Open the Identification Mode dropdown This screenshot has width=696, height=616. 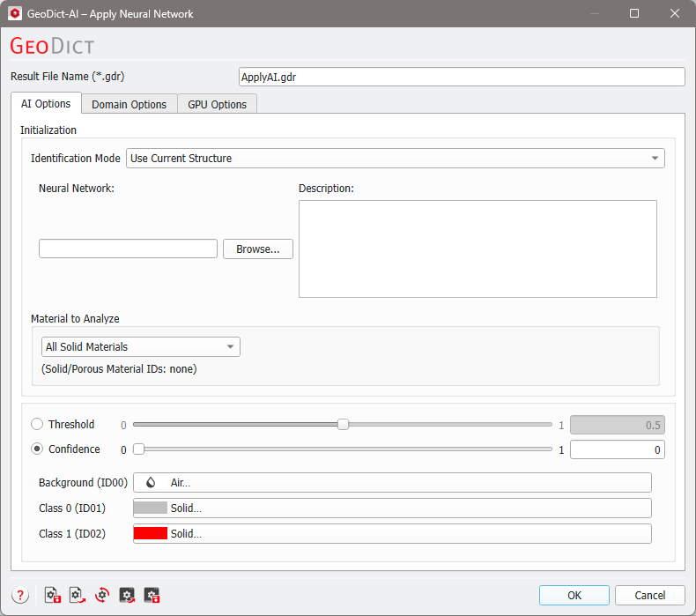tap(395, 158)
